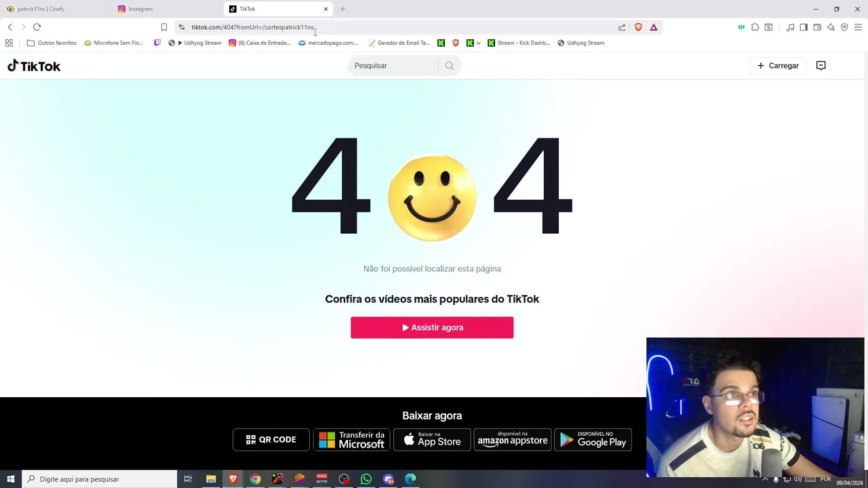Bookmark this page with the bookmark icon
Viewport: 868px width, 488px height.
click(x=163, y=27)
